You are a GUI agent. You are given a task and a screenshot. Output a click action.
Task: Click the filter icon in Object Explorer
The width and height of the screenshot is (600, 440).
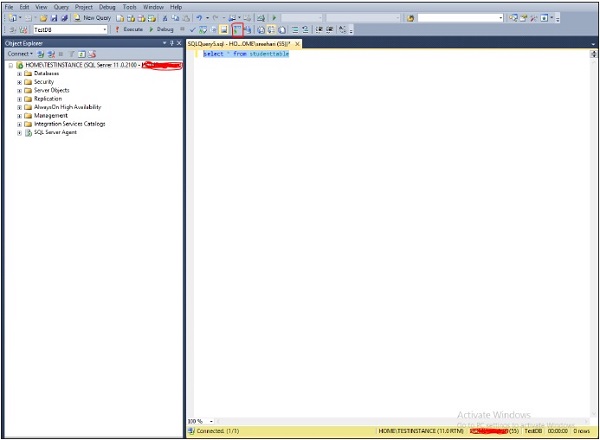tap(70, 54)
